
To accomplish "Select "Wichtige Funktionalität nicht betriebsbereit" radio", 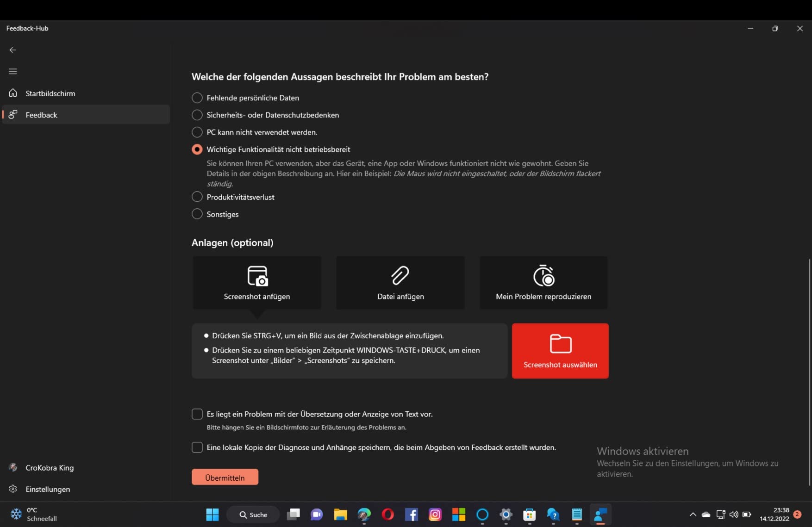I will pos(197,149).
